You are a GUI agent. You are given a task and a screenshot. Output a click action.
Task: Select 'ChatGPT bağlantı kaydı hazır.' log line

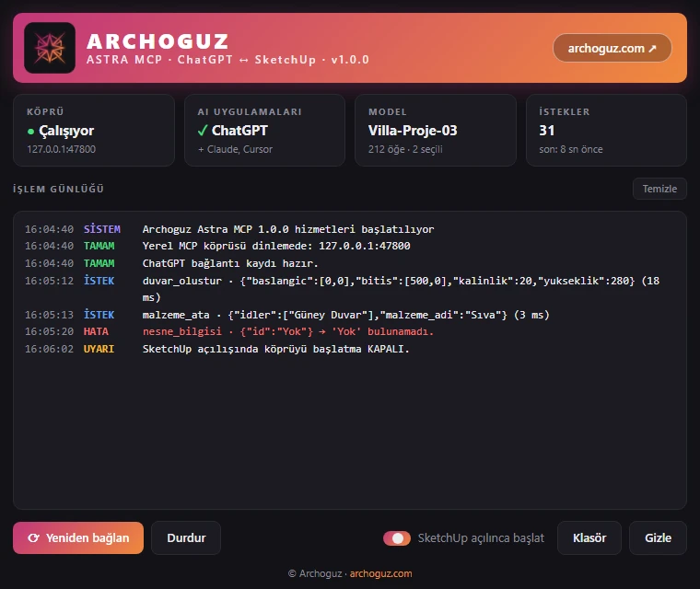350,263
